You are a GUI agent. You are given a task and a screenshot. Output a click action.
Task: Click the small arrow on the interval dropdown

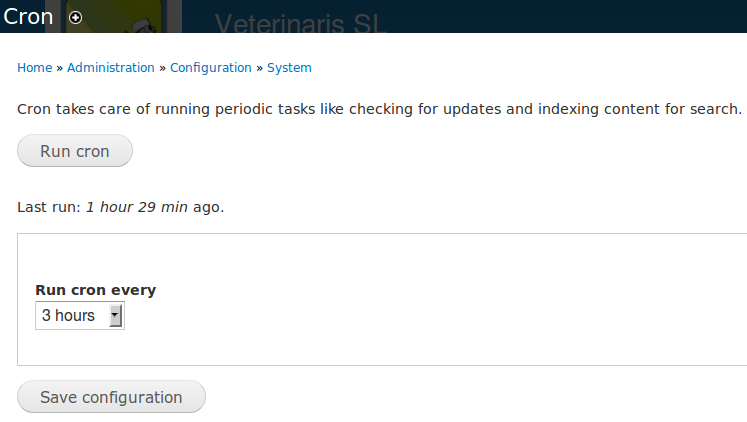(115, 316)
